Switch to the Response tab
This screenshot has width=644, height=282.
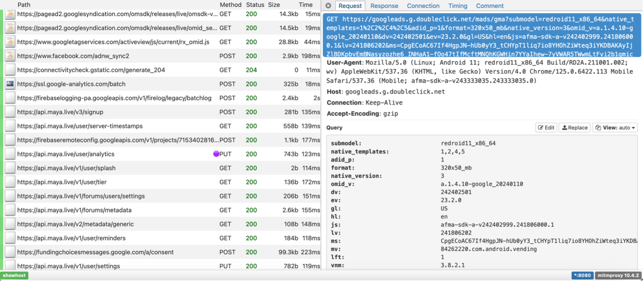384,6
